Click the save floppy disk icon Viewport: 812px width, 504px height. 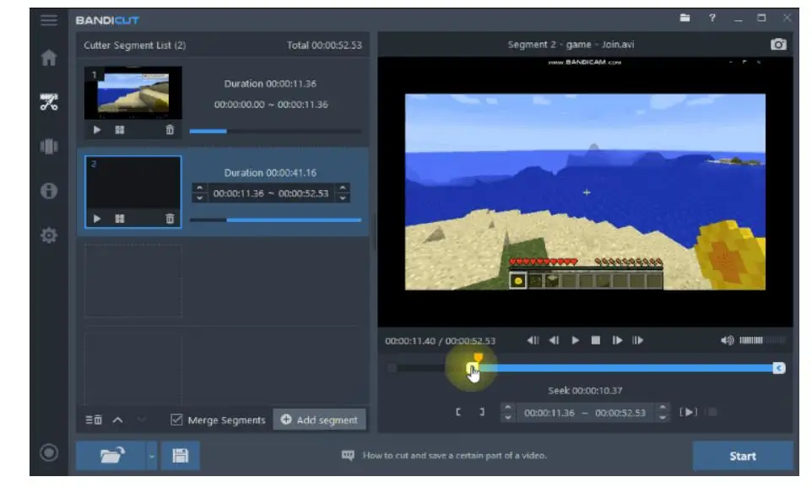[180, 456]
